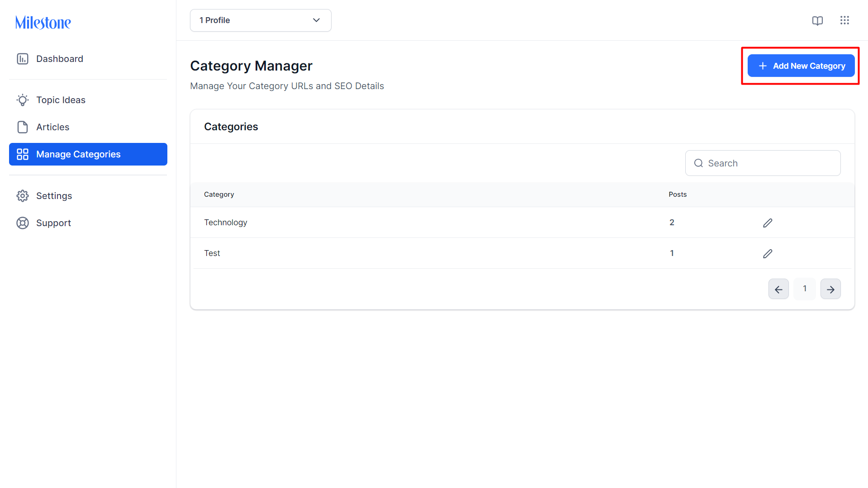
Task: Click the Technology post count 2
Action: [x=672, y=223]
